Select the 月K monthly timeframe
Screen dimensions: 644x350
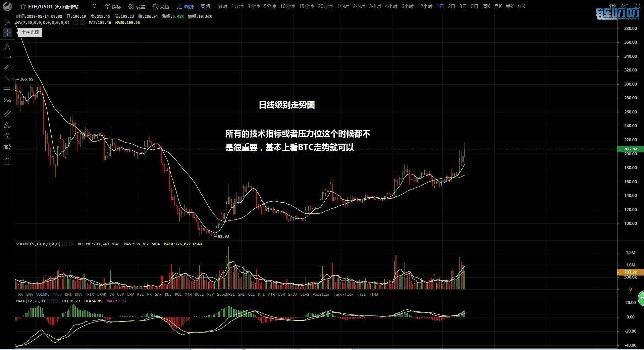pyautogui.click(x=498, y=6)
